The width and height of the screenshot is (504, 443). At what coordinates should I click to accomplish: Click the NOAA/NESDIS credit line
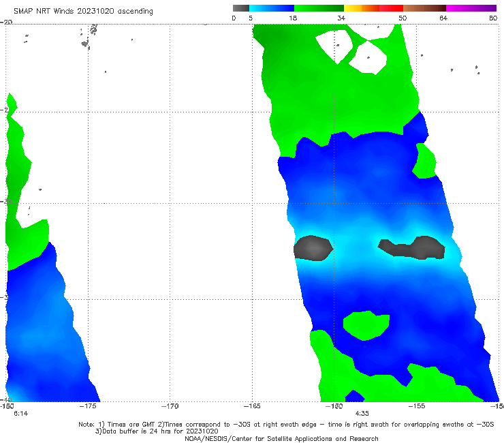pos(281,438)
